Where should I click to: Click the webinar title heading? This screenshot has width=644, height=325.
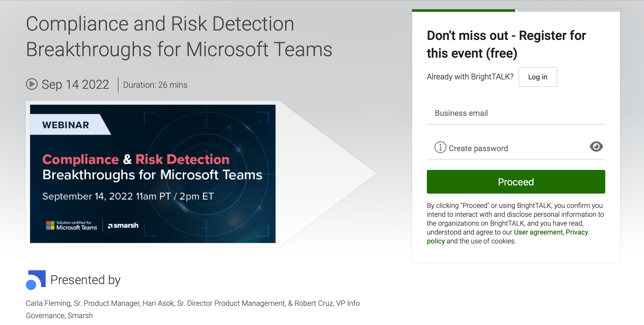click(x=179, y=36)
